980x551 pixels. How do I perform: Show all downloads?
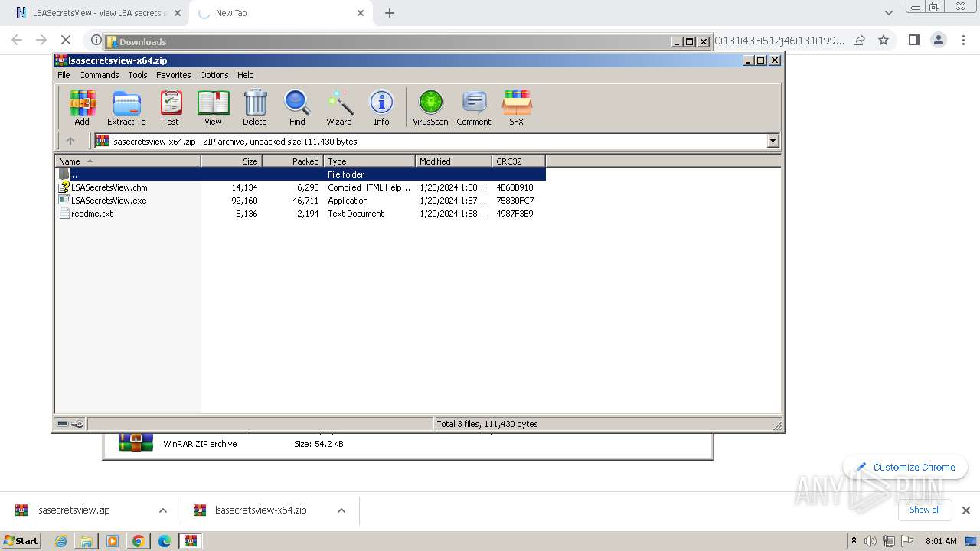925,510
